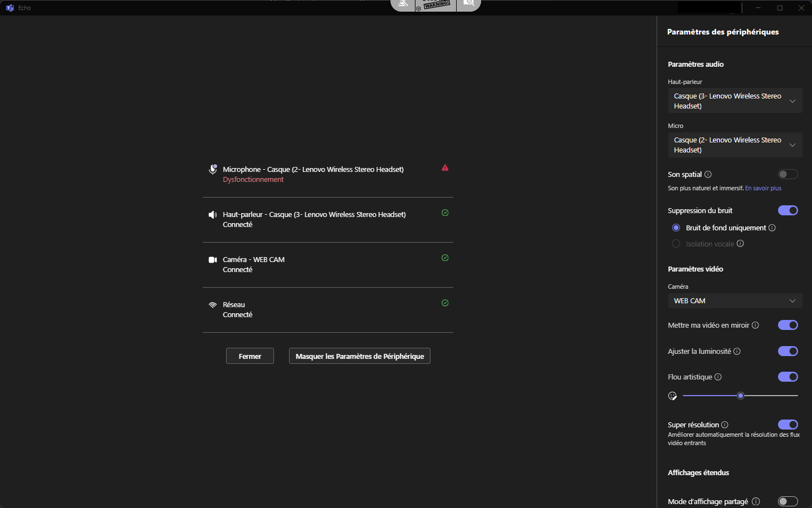
Task: Turn off the Flou artistique toggle
Action: (788, 377)
